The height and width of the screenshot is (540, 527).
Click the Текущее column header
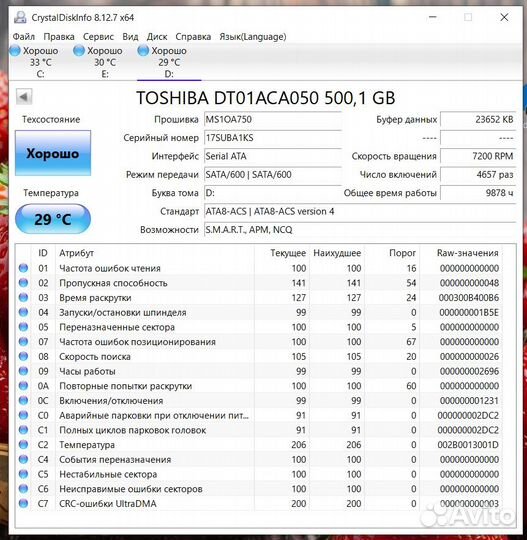point(288,253)
